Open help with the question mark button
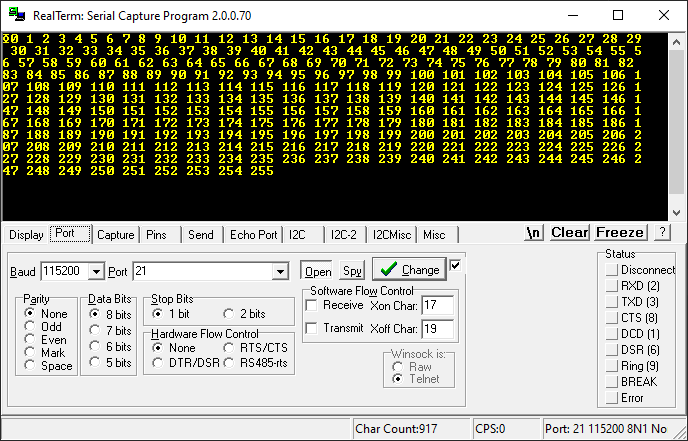Screen dimensions: 688x441 pyautogui.click(x=662, y=233)
